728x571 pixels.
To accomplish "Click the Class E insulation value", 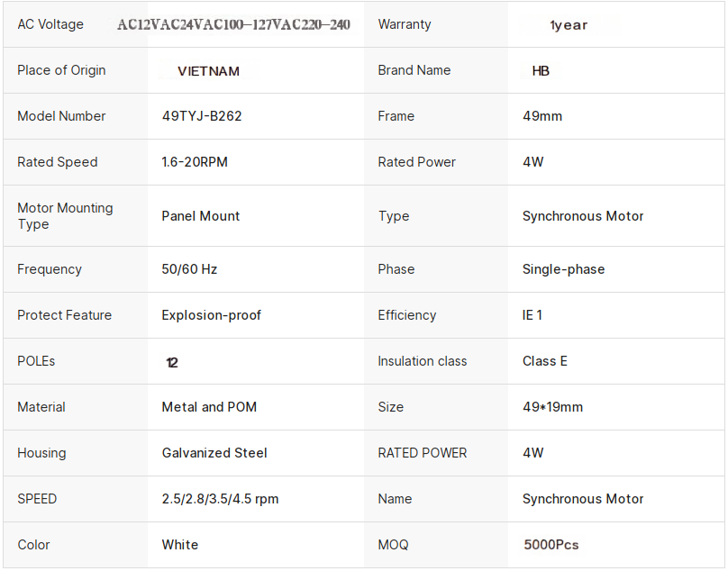I will (545, 361).
